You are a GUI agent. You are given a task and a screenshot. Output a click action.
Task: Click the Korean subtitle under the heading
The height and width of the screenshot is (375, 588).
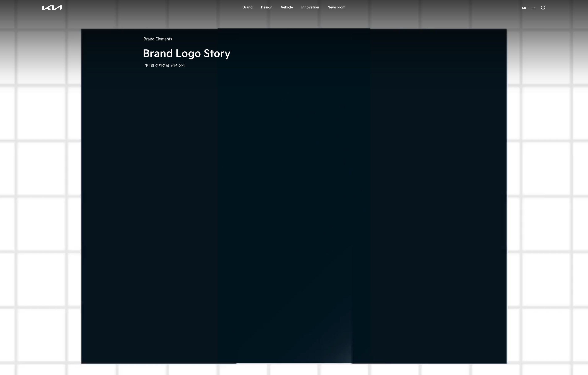tap(164, 66)
